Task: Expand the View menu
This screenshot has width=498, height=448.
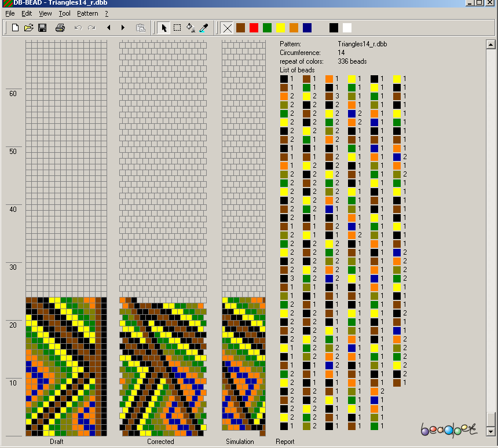Action: [45, 13]
